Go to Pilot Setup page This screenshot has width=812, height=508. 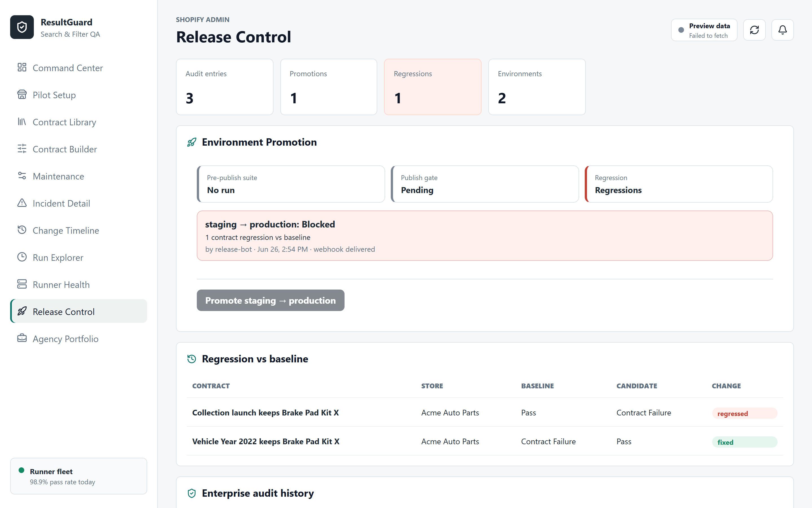79,95
